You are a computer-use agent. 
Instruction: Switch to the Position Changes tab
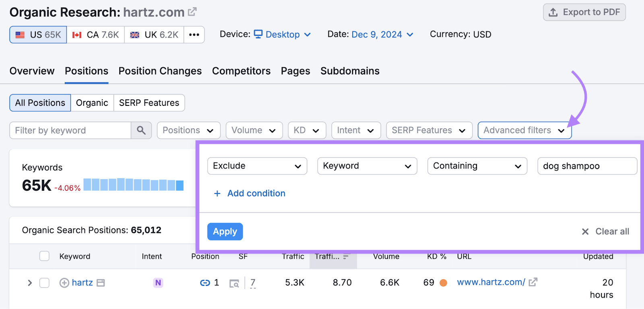point(160,71)
